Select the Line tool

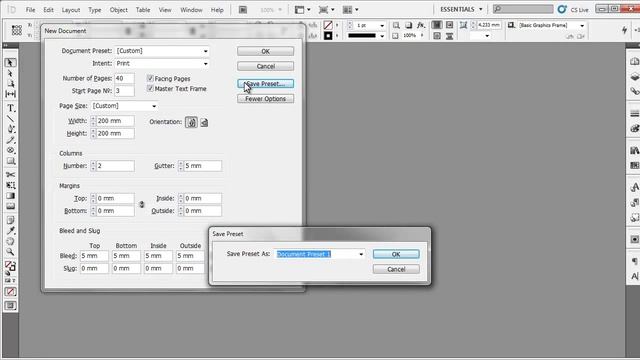click(x=11, y=119)
